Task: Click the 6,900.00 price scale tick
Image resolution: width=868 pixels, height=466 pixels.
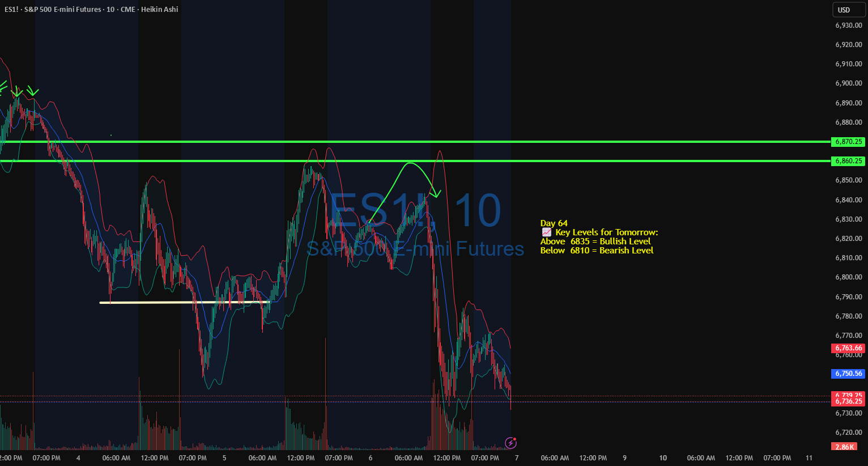Action: 848,83
